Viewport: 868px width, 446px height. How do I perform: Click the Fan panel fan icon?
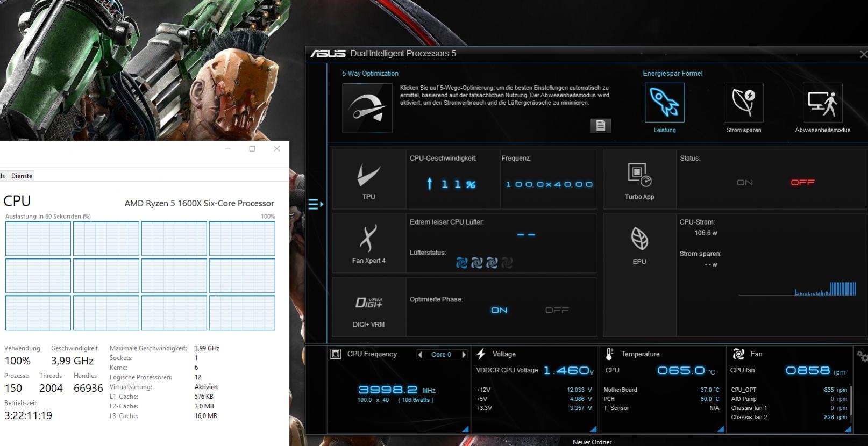pyautogui.click(x=738, y=354)
